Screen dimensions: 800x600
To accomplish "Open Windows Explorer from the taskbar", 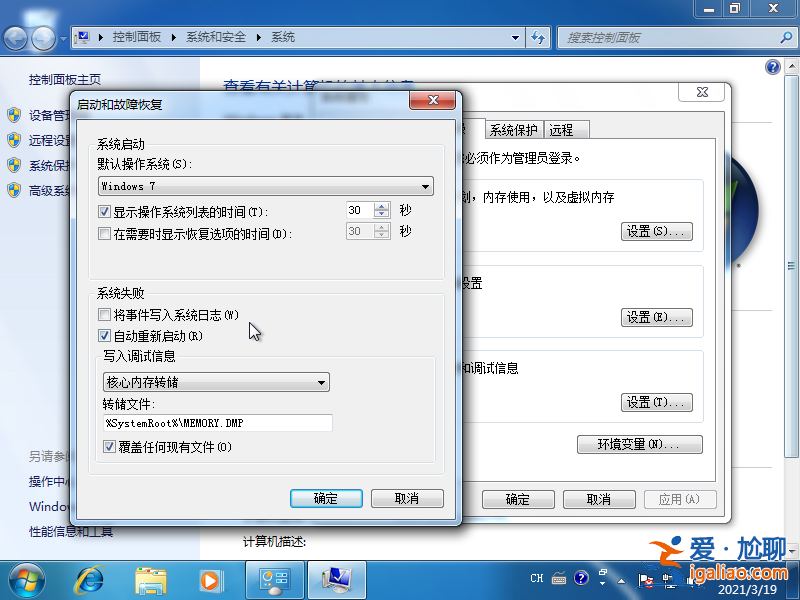I will [x=150, y=580].
